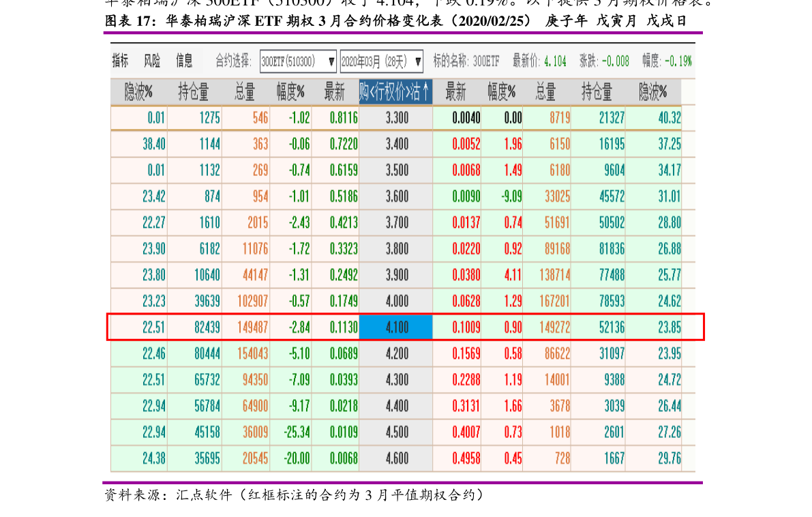Click the sort arrow in strike header
Screen dimensions: 812x517
pos(425,91)
